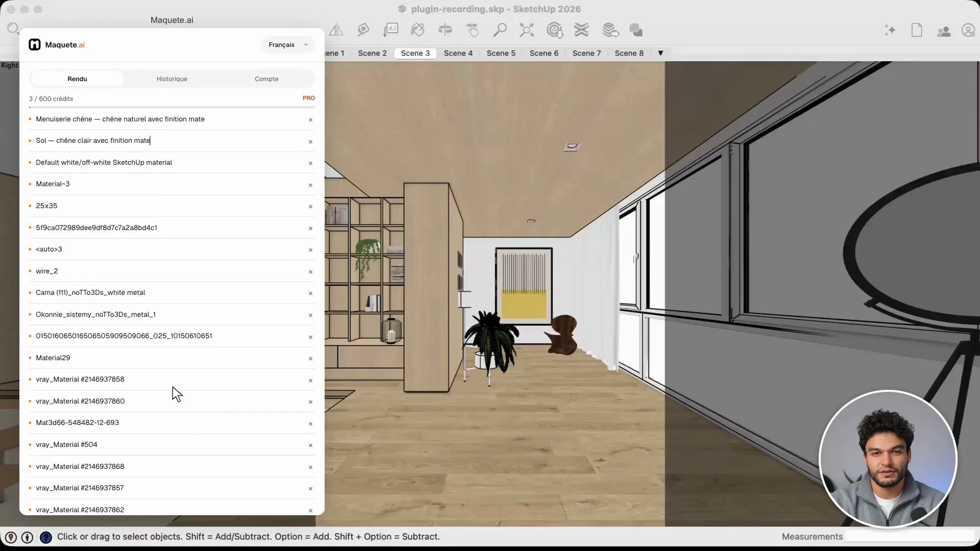Image resolution: width=980 pixels, height=551 pixels.
Task: Remove the Material29 row
Action: click(310, 359)
